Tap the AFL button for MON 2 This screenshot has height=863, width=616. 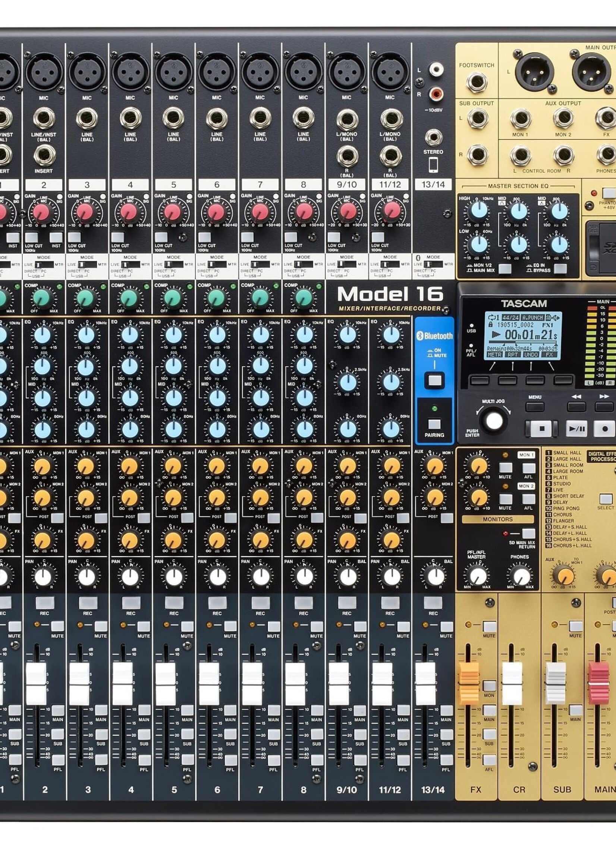529,499
